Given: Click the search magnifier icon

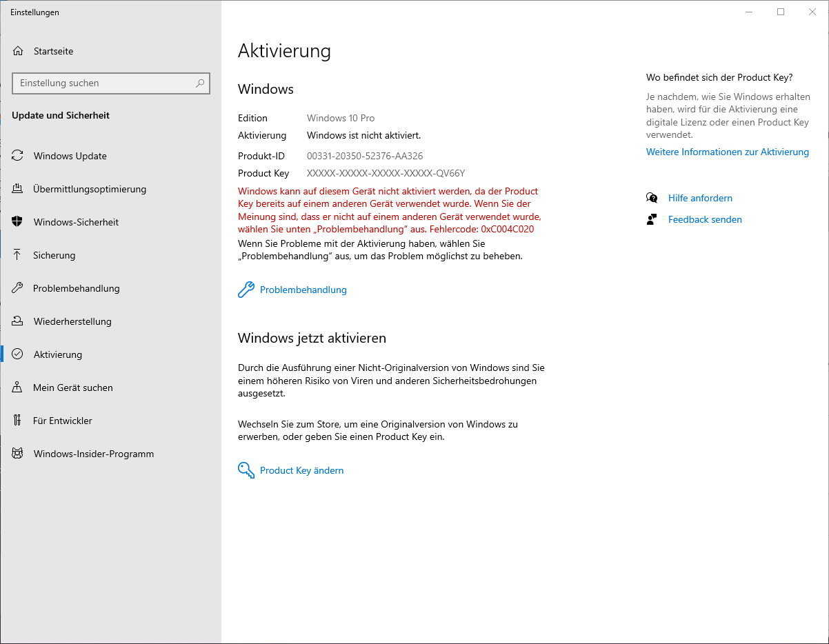Looking at the screenshot, I should point(200,83).
